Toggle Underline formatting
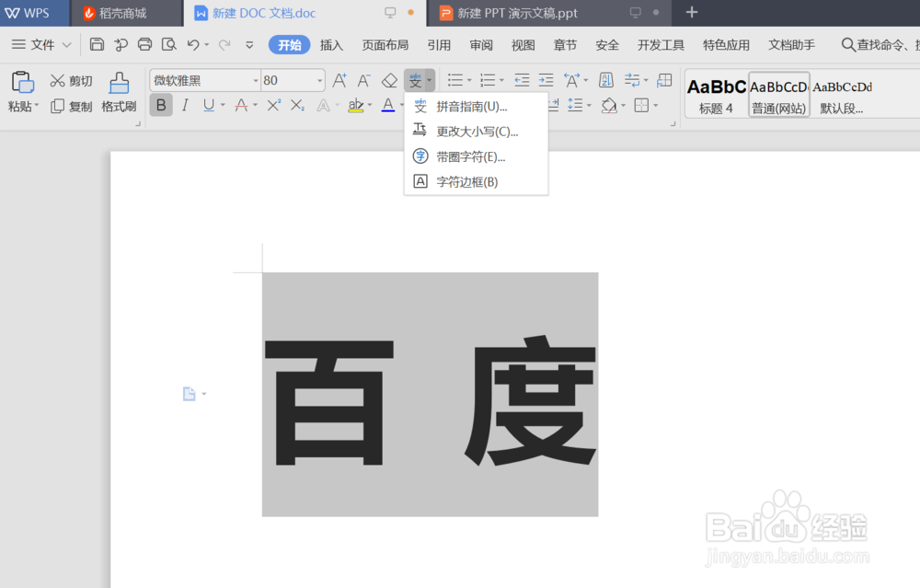 click(208, 106)
